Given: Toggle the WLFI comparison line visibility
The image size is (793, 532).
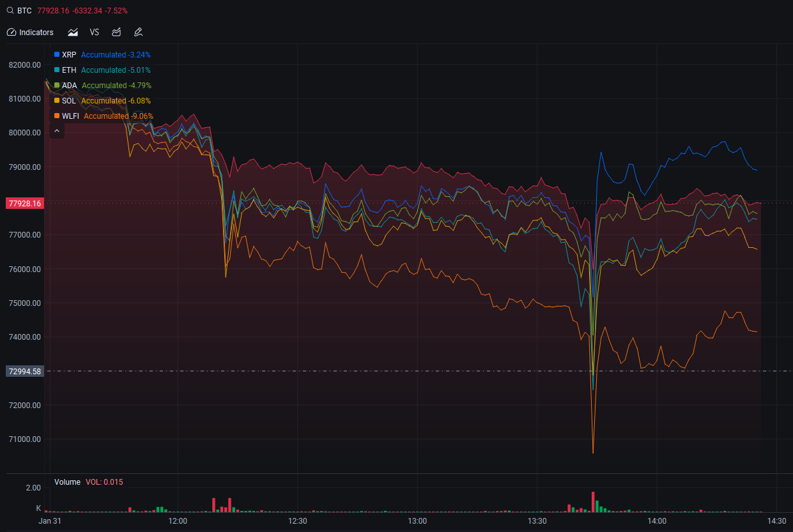Looking at the screenshot, I should click(56, 116).
